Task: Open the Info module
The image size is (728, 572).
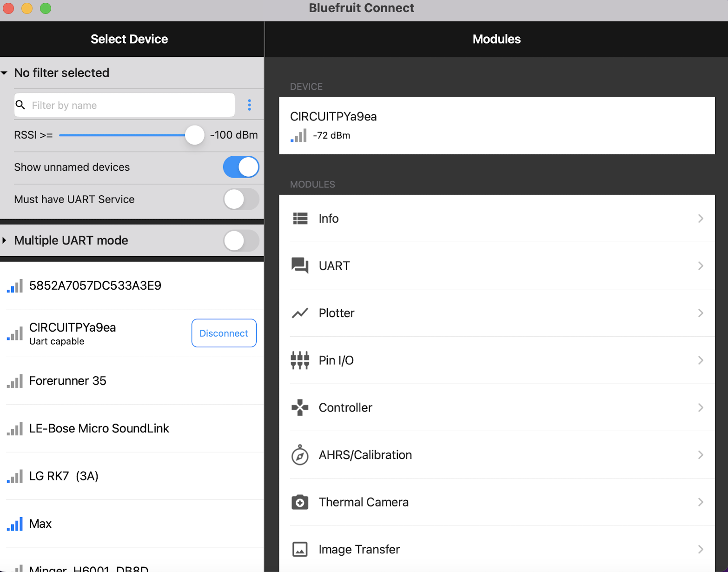Action: click(x=497, y=219)
